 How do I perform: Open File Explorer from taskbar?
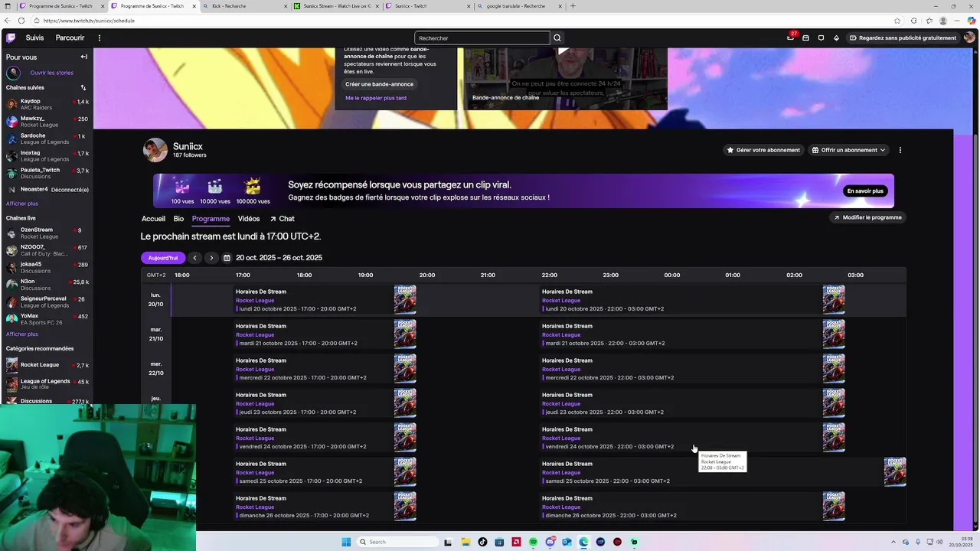click(465, 542)
